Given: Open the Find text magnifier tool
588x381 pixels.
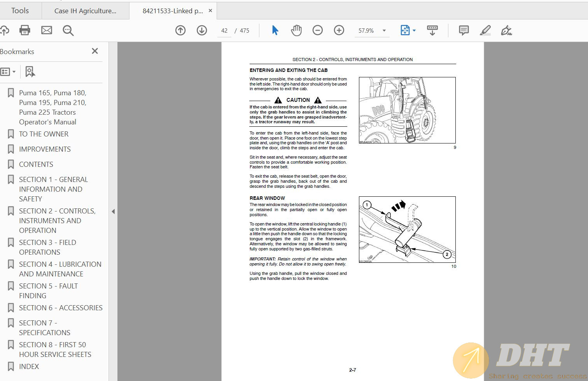Looking at the screenshot, I should (x=68, y=30).
